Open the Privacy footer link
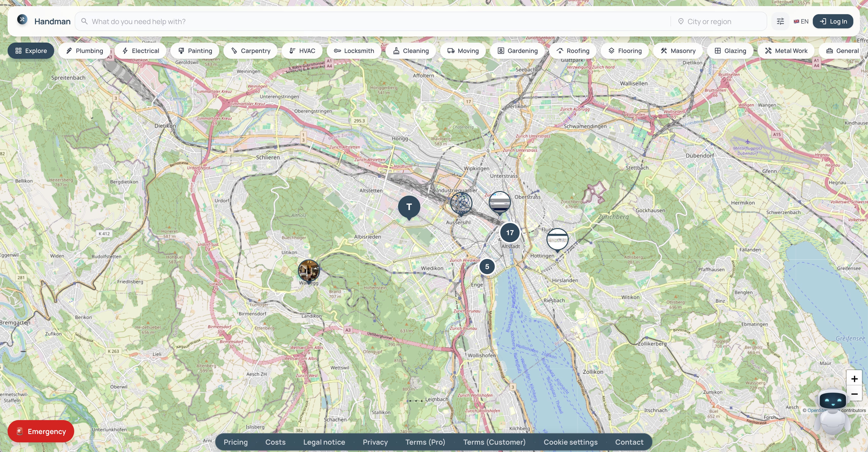The width and height of the screenshot is (868, 452). [x=375, y=442]
